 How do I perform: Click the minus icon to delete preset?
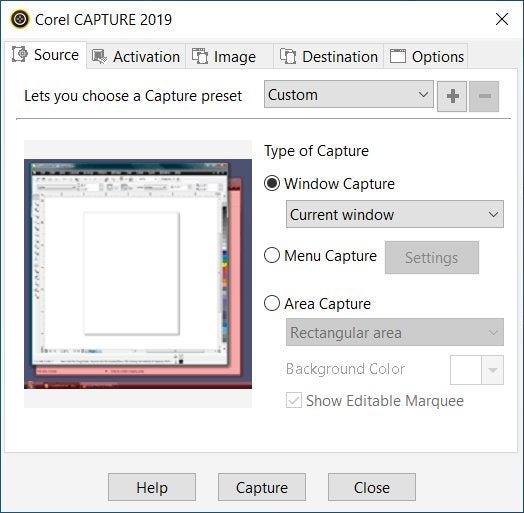click(x=484, y=96)
